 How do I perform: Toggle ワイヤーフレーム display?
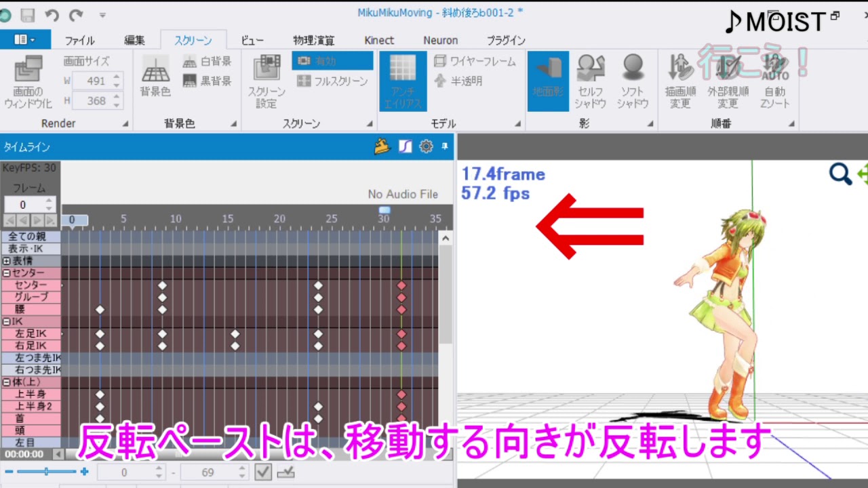(x=475, y=62)
